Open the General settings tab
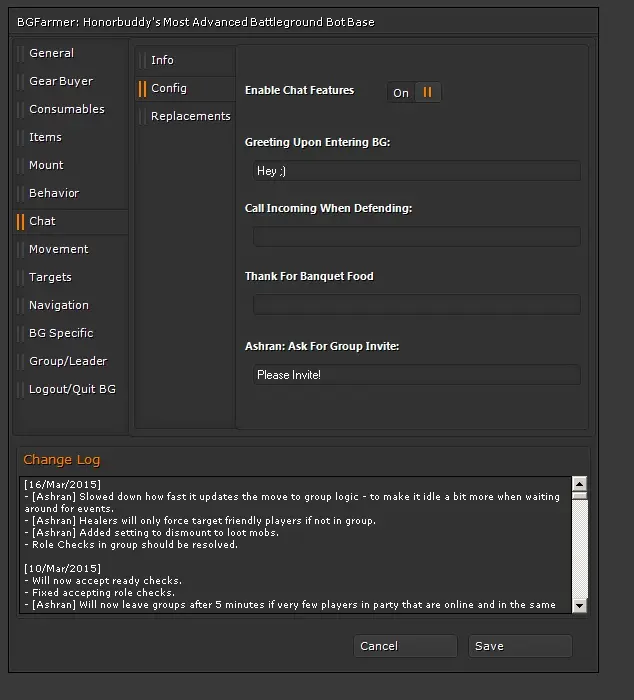 (x=71, y=53)
